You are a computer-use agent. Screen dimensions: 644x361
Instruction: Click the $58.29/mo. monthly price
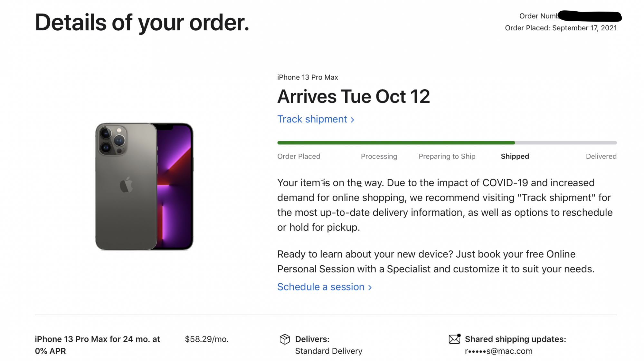(206, 339)
